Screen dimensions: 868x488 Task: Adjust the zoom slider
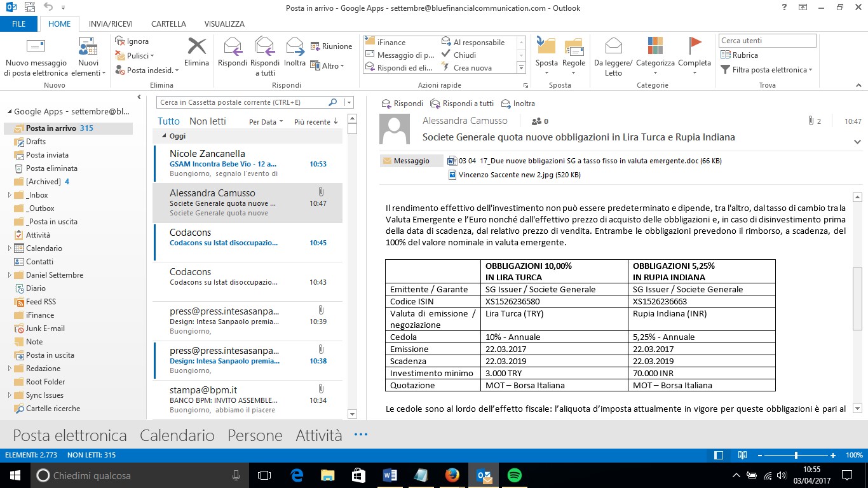coord(796,456)
